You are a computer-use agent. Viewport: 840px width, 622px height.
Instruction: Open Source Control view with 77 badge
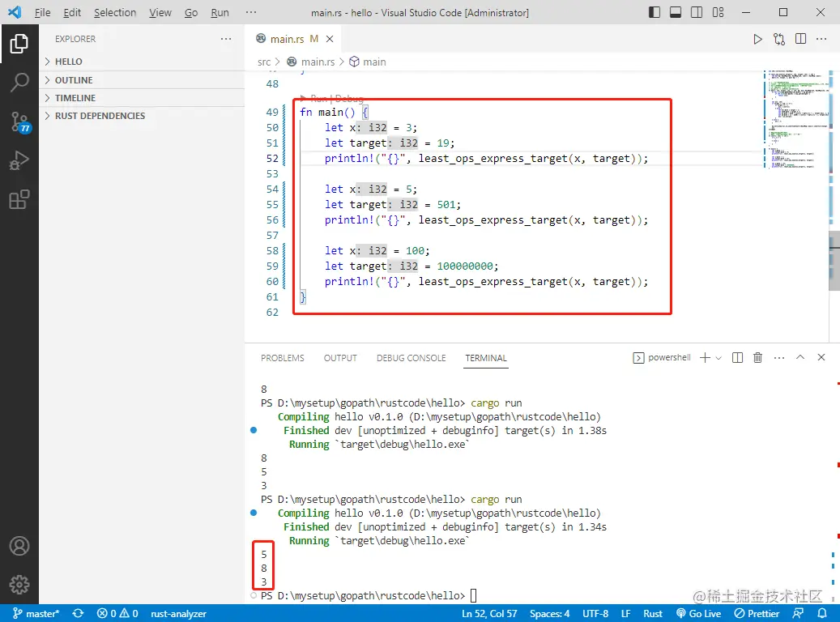tap(19, 122)
